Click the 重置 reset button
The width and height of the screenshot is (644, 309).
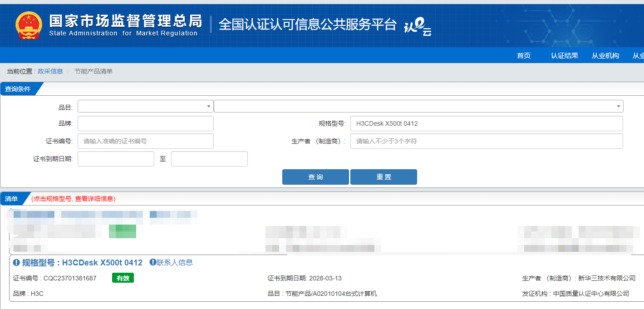click(383, 177)
